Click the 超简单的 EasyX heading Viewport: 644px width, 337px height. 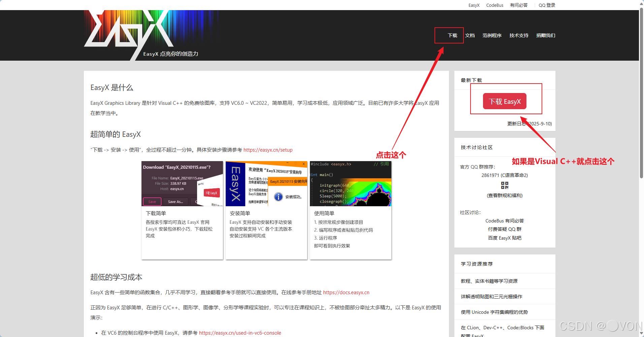[x=116, y=134]
